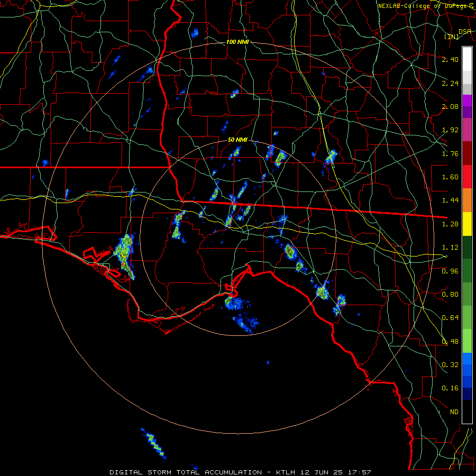The width and height of the screenshot is (476, 476).
Task: Click the 0.16 scale value
Action: click(x=450, y=388)
